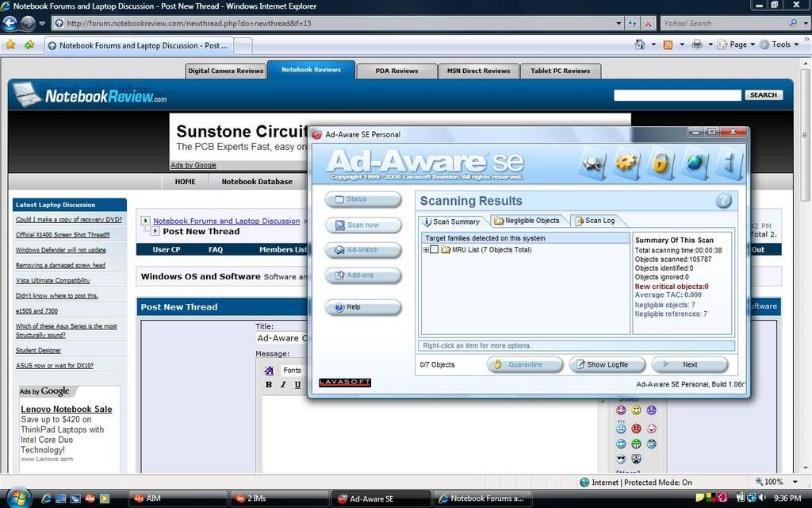The height and width of the screenshot is (508, 812).
Task: Open the search provider dropdown arrow
Action: tap(806, 23)
